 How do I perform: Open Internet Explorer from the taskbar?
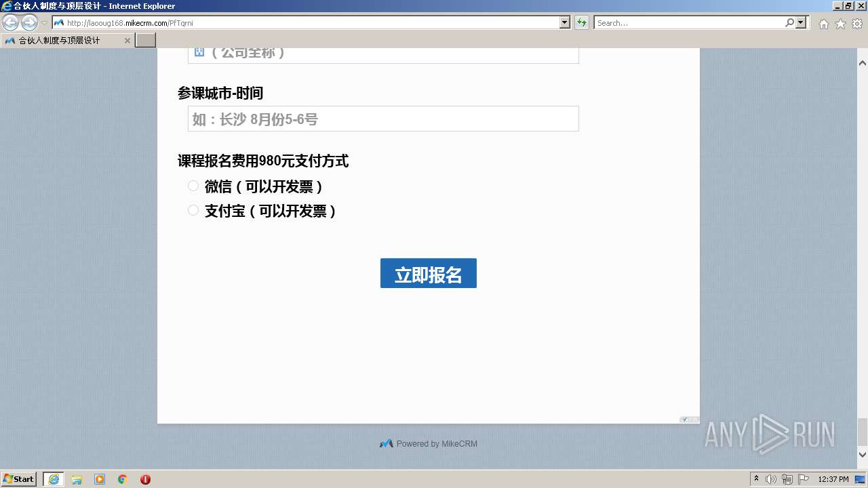(x=54, y=479)
